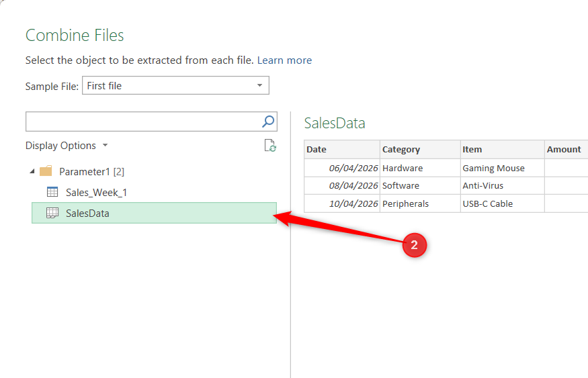Expand the Display Options menu
The height and width of the screenshot is (378, 588).
pos(67,145)
